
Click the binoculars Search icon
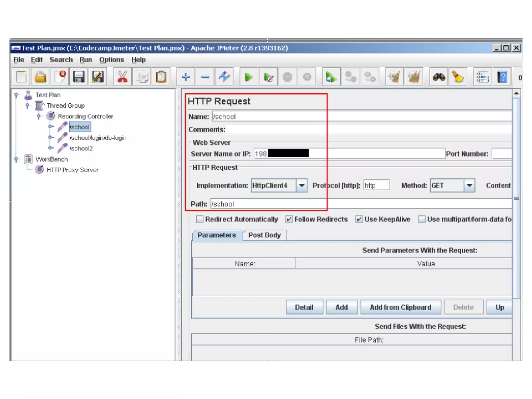439,77
